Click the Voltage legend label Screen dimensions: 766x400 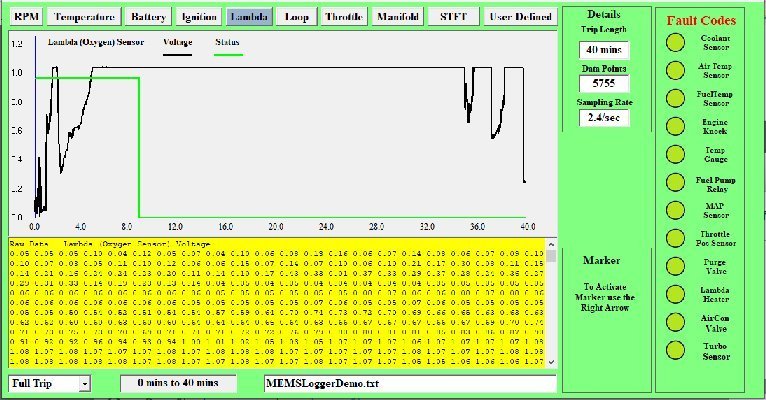coord(178,42)
